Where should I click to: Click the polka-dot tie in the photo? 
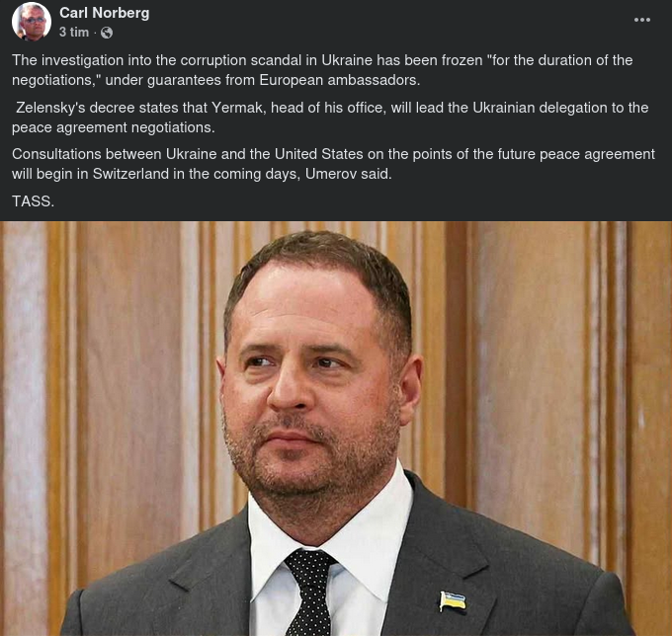[x=311, y=591]
